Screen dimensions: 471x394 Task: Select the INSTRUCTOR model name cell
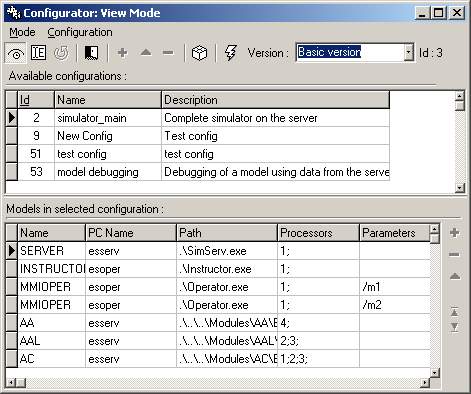coord(52,269)
